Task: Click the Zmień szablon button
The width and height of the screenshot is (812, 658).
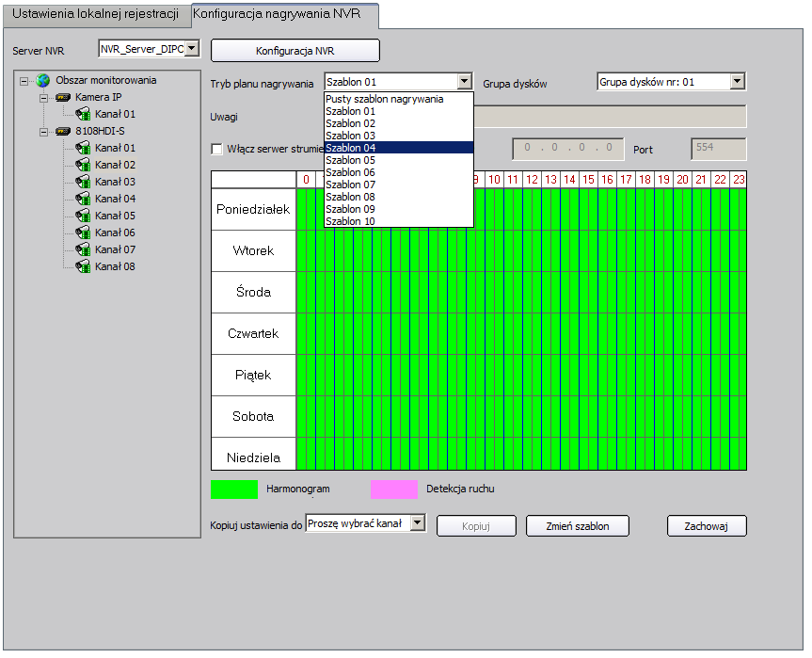Action: (x=578, y=526)
